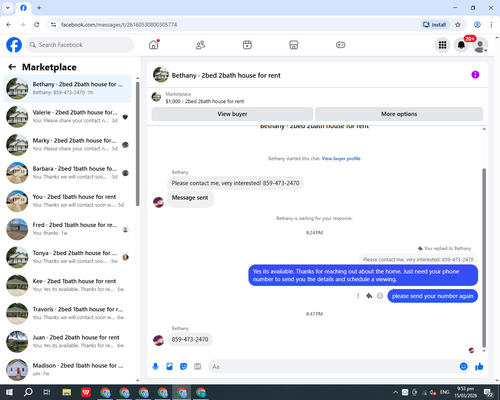This screenshot has height=400, width=500.
Task: Click the back arrow beside Marketplace heading
Action: pyautogui.click(x=12, y=67)
